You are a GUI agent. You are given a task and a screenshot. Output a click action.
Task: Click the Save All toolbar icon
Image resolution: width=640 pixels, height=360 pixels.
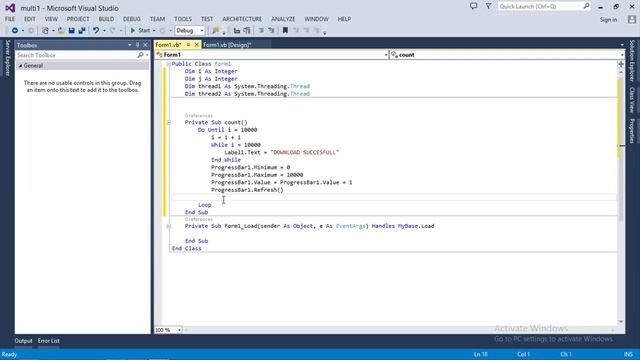pyautogui.click(x=82, y=31)
